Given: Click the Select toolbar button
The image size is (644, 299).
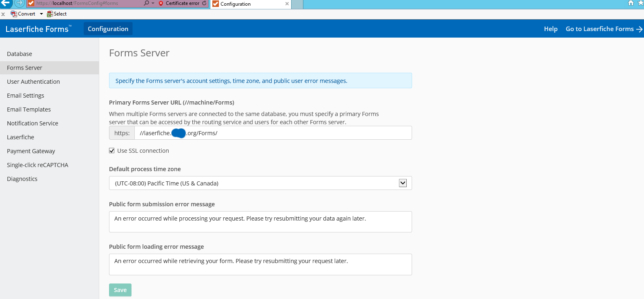Looking at the screenshot, I should pyautogui.click(x=57, y=14).
